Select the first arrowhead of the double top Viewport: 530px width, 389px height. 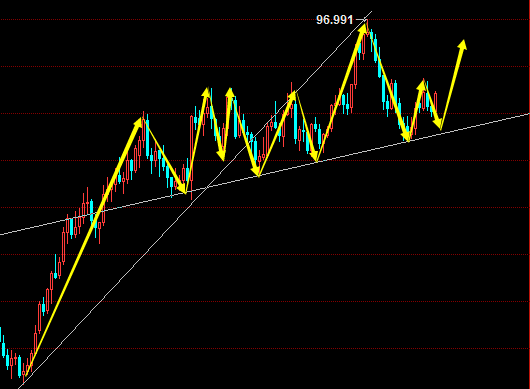[206, 93]
